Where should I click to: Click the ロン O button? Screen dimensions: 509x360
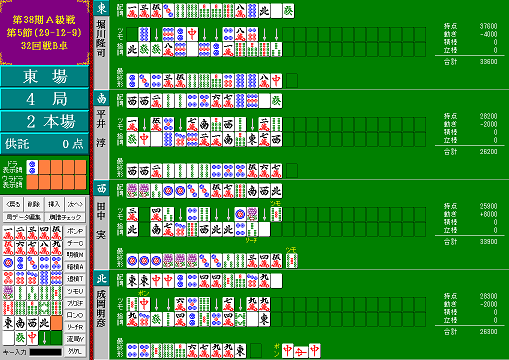point(75,315)
